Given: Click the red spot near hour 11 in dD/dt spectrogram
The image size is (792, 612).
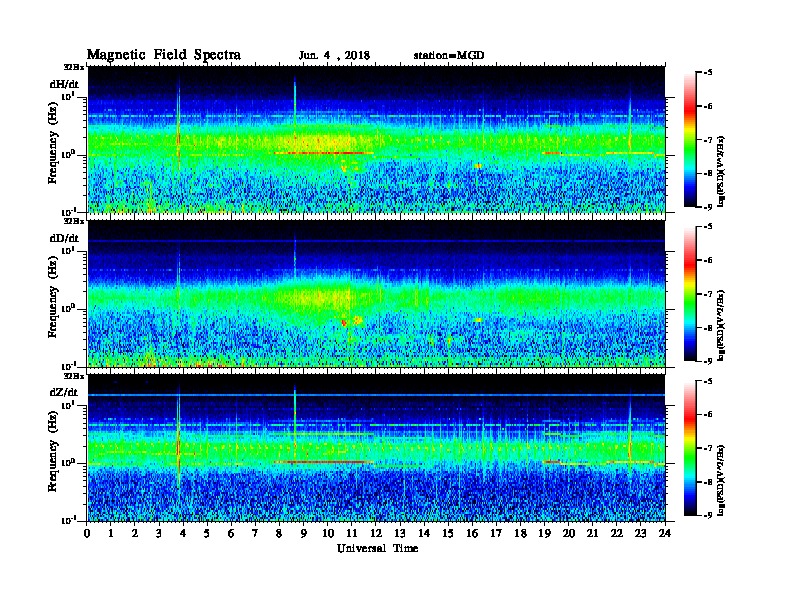Looking at the screenshot, I should pos(344,322).
